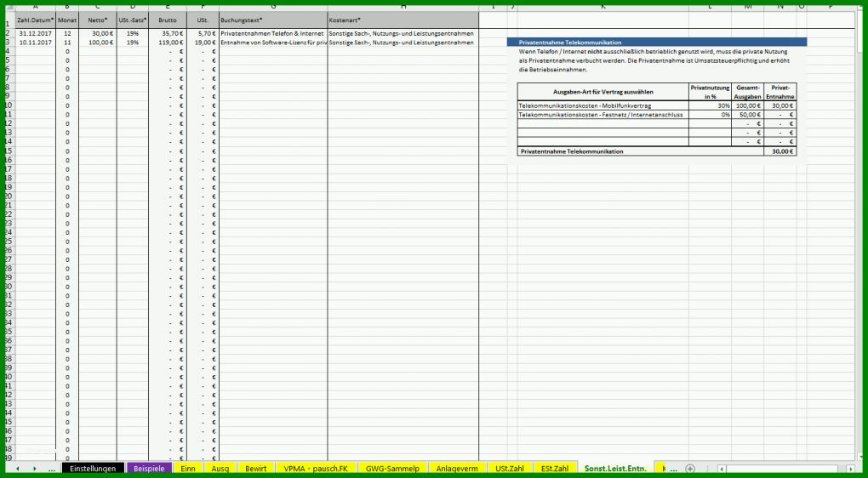Viewport: 868px width, 478px height.
Task: Open the Bewirt sheet tab
Action: 256,469
